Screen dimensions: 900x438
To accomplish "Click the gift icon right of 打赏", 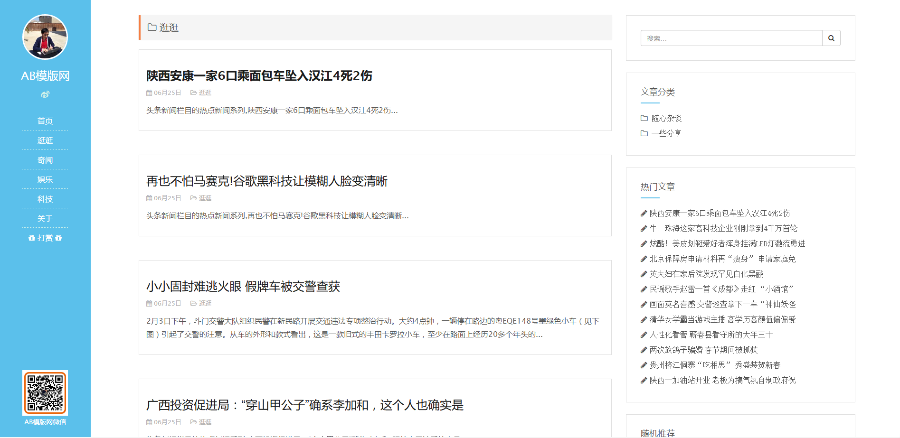I will (59, 238).
